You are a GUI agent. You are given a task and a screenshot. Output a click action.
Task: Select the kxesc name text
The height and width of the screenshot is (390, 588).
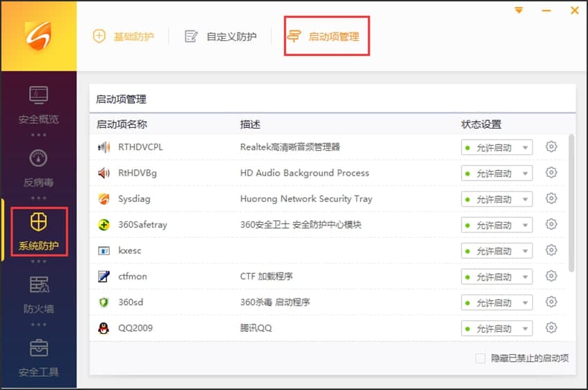130,251
